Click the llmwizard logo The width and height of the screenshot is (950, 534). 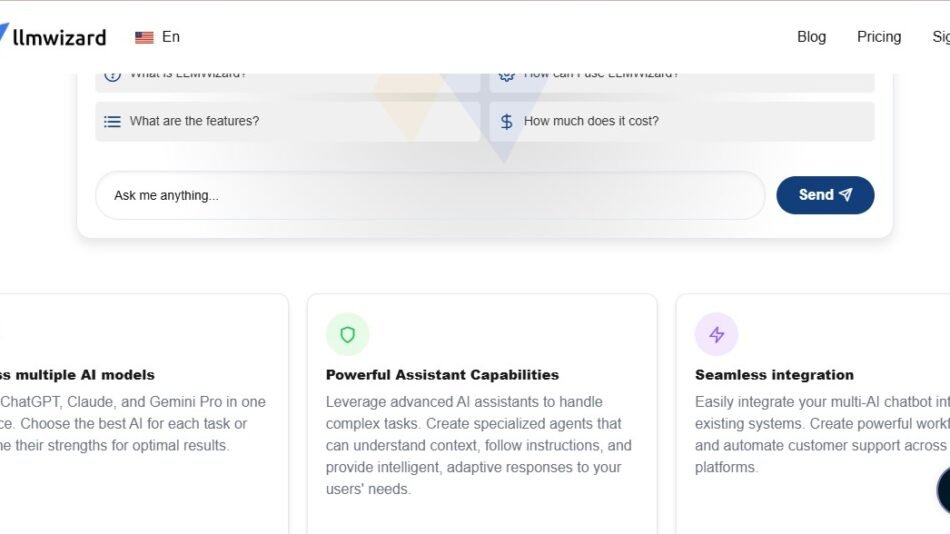[x=55, y=37]
